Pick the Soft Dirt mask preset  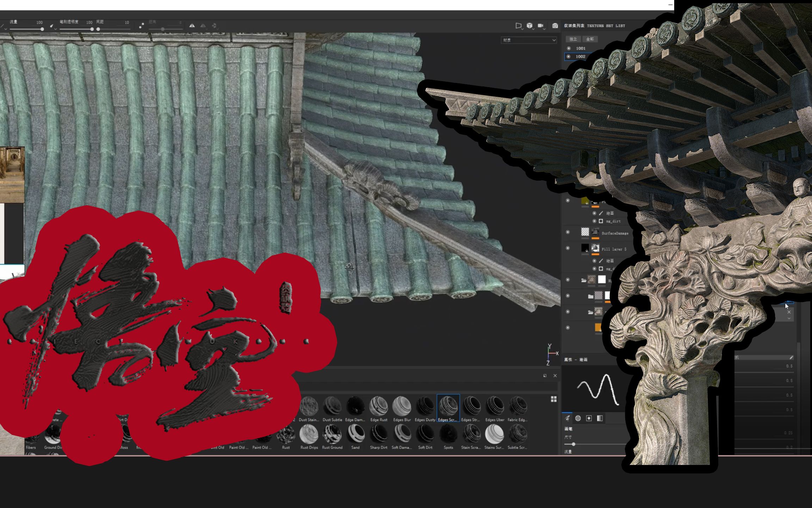425,436
